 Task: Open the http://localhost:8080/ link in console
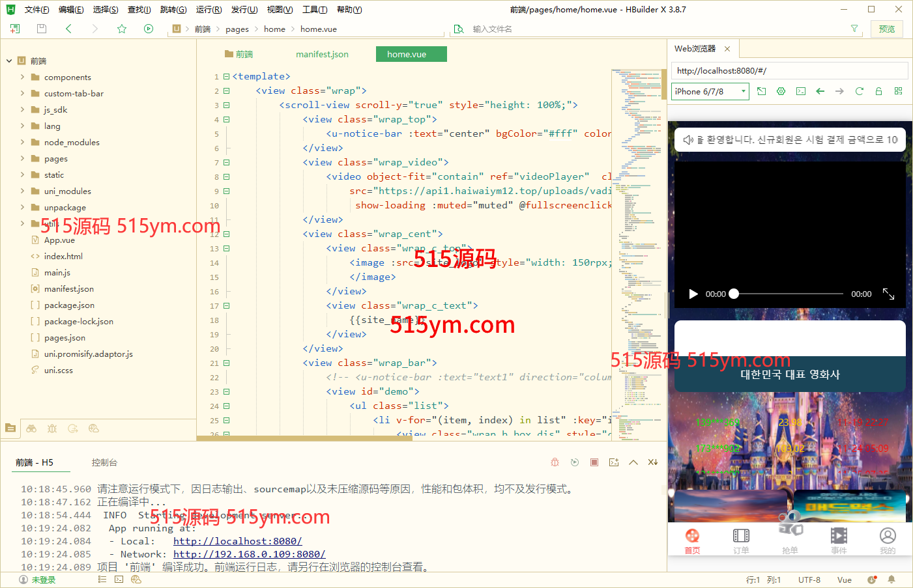237,541
